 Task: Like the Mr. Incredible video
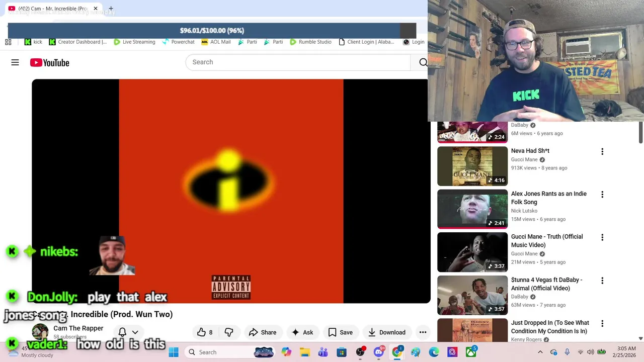click(205, 332)
